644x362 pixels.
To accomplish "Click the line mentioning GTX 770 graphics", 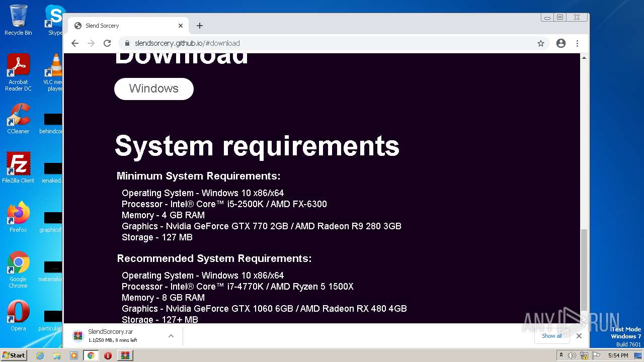I will tap(262, 226).
